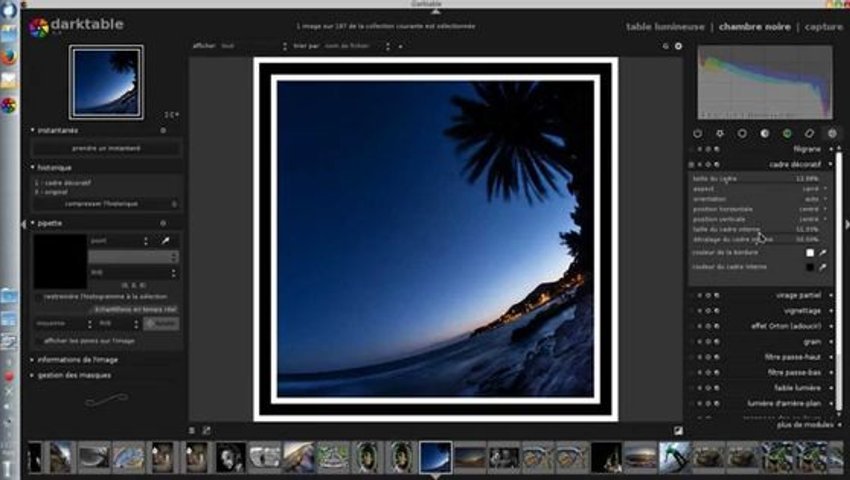850x480 pixels.
Task: Show the favourite modules star group
Action: (x=720, y=133)
